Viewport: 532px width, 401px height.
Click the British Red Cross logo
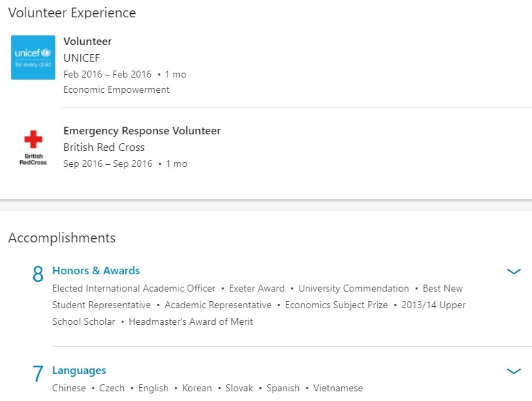(x=33, y=148)
